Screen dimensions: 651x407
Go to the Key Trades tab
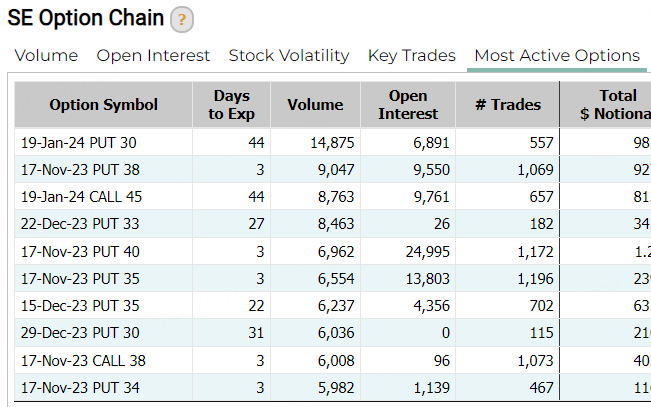(x=411, y=56)
